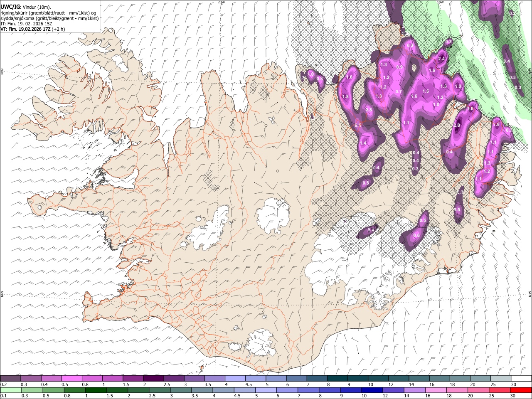Click the "slydda/snjókoma" description line
Screen dimensions: 532x399
[x=49, y=18]
